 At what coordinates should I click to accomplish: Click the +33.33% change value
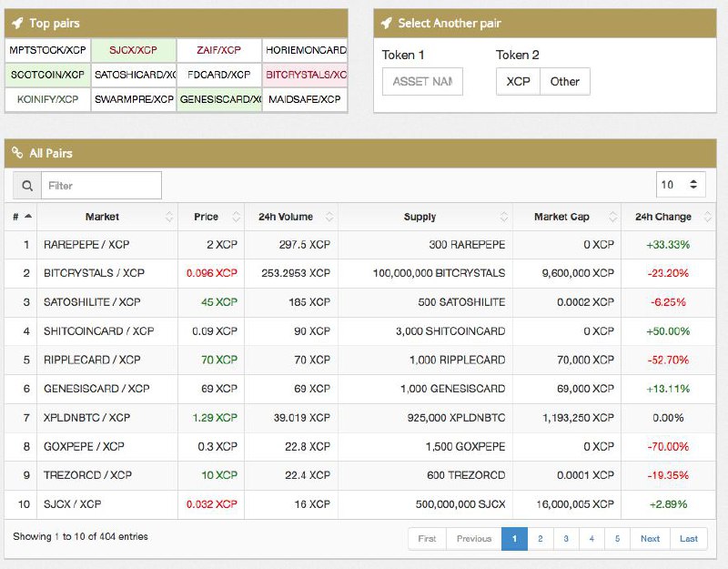click(x=668, y=245)
